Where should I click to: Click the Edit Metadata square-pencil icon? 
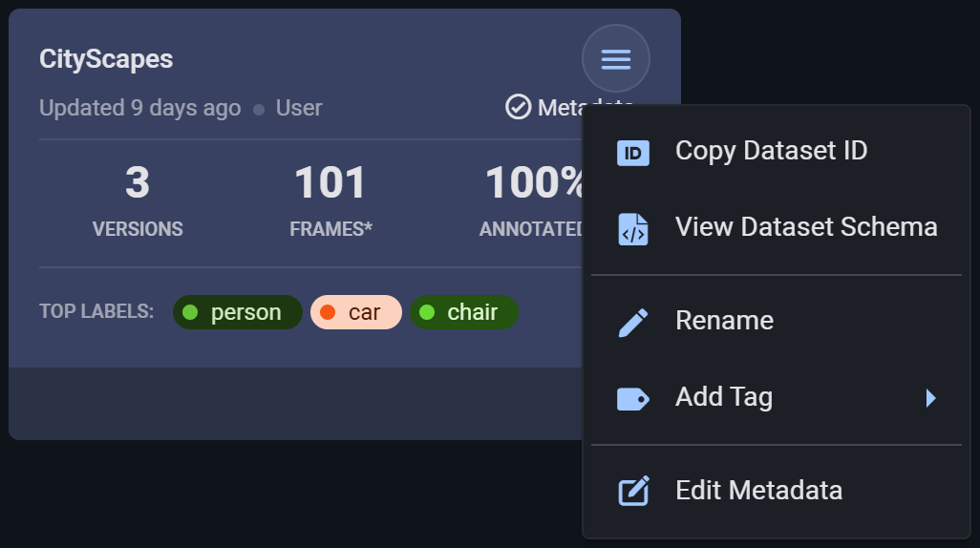(632, 492)
